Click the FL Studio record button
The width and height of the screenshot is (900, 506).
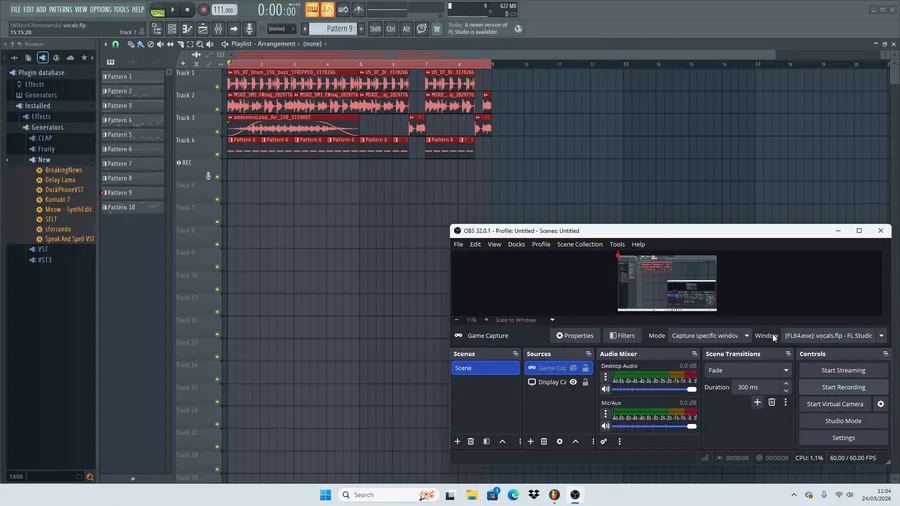tap(203, 10)
